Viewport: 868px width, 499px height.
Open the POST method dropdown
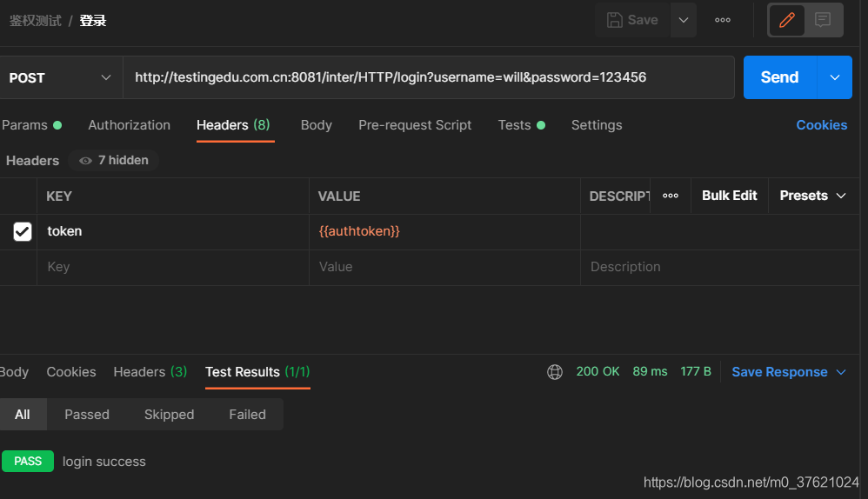pos(60,77)
